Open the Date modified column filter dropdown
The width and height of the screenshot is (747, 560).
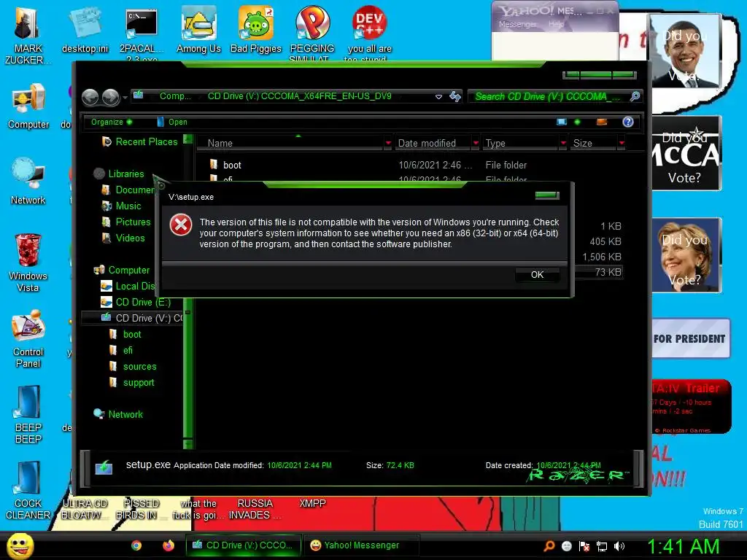point(476,143)
